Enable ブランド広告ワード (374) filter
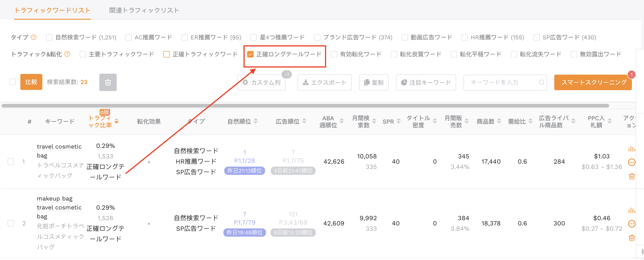The height and width of the screenshot is (260, 644). coord(317,37)
